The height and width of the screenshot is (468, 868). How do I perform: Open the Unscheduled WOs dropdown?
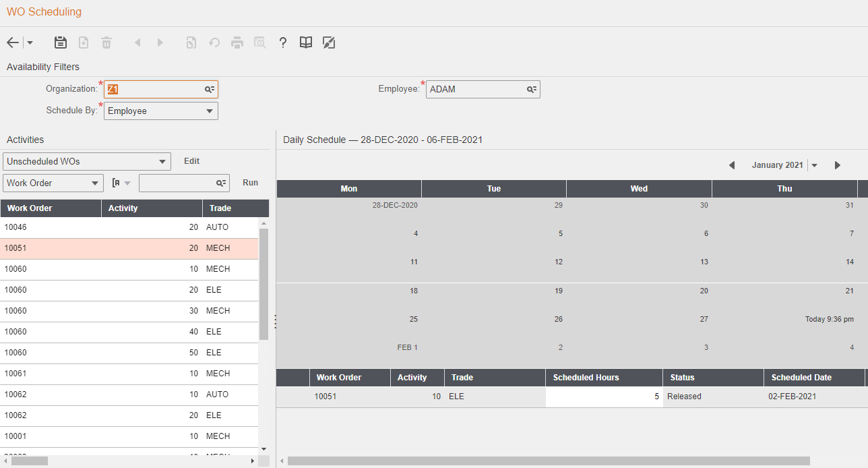click(162, 161)
